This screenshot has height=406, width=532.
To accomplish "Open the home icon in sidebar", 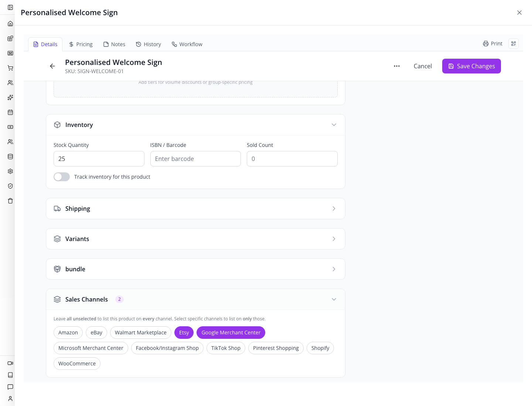I will (10, 24).
